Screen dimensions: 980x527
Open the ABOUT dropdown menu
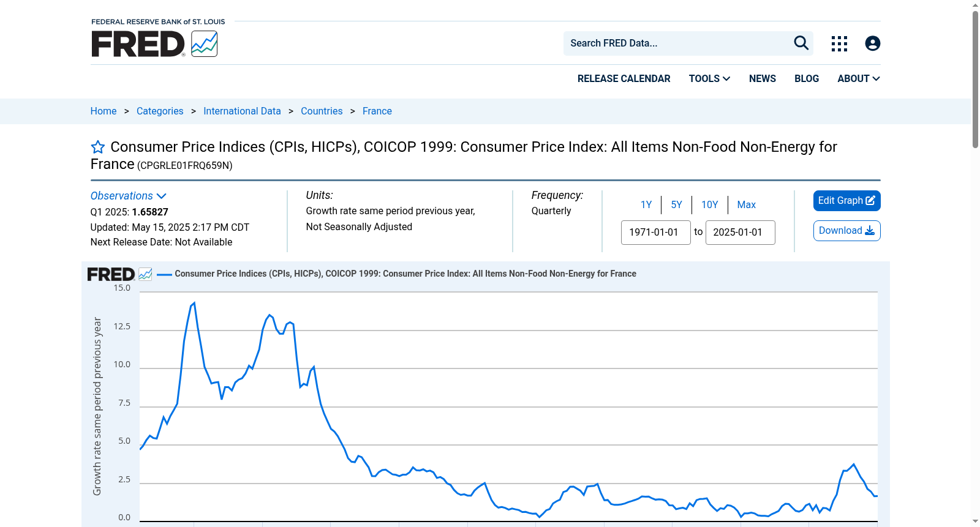coord(859,78)
